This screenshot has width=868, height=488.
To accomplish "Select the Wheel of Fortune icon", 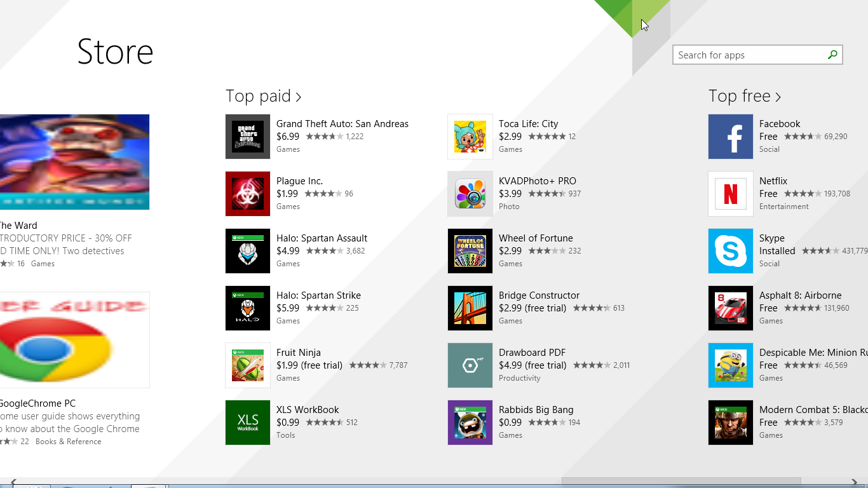I will (x=470, y=251).
